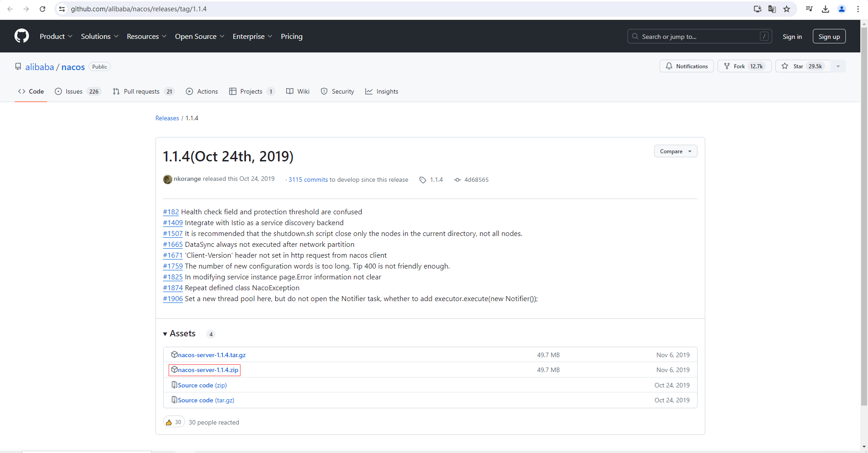Download Source code (tar.gz)
The width and height of the screenshot is (868, 453).
coord(206,400)
